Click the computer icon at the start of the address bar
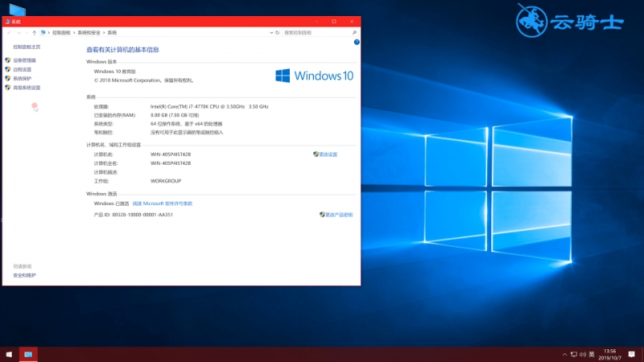This screenshot has width=644, height=362. pyautogui.click(x=43, y=32)
